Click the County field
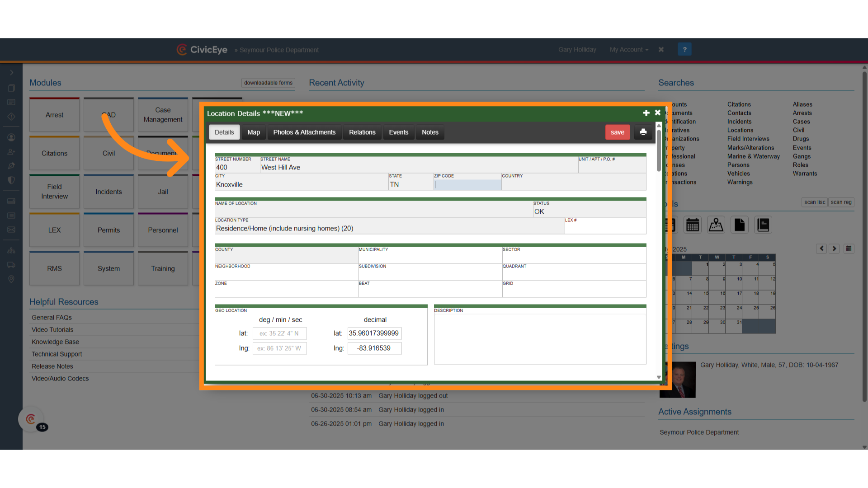The height and width of the screenshot is (488, 868). tap(287, 255)
